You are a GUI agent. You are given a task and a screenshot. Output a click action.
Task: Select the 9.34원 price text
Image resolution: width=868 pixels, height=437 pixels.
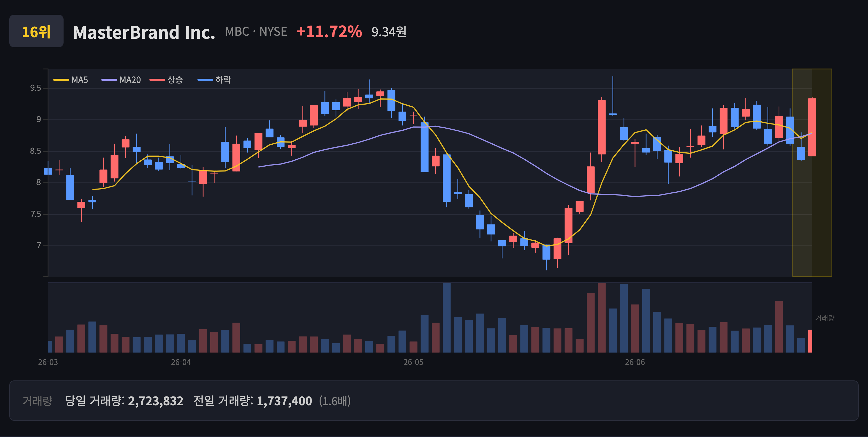(x=389, y=32)
